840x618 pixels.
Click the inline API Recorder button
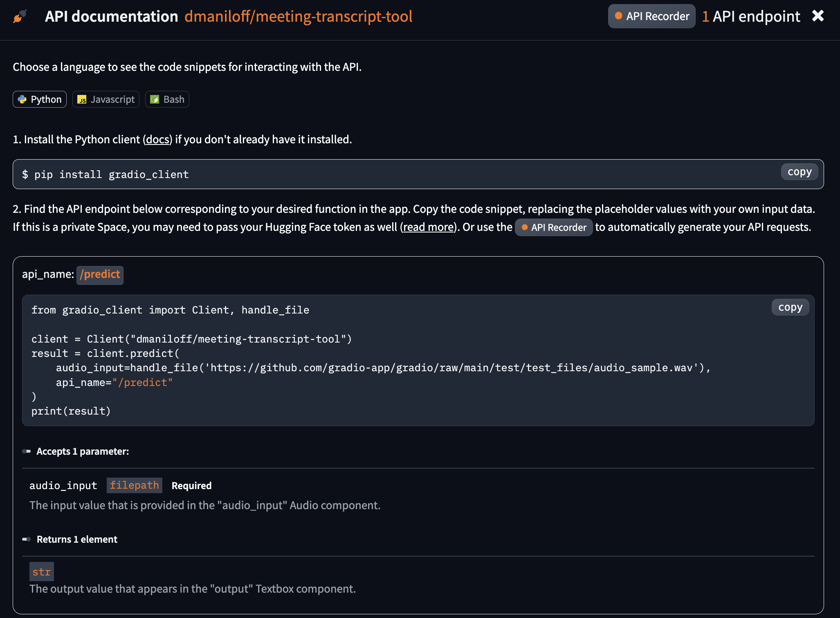pos(554,228)
